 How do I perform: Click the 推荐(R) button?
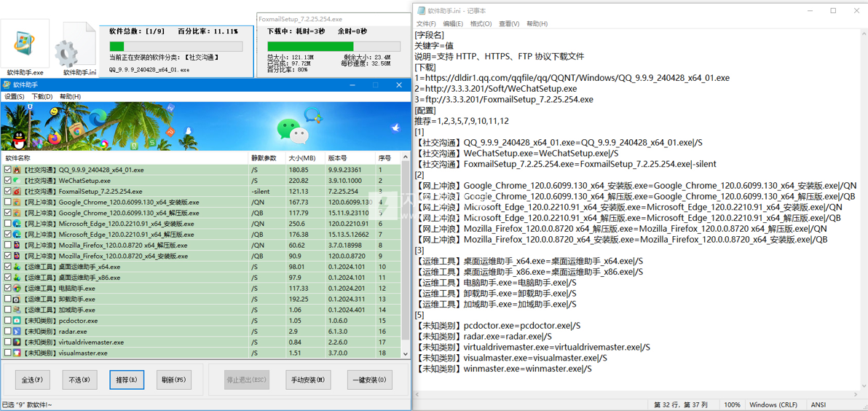127,380
